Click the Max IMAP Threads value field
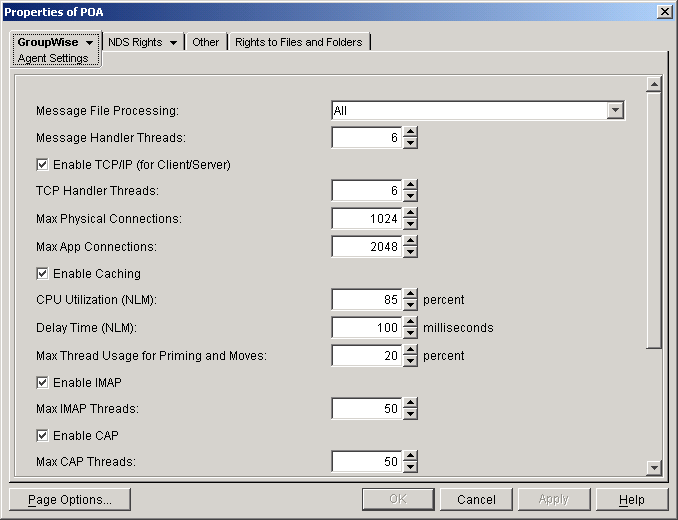The image size is (678, 520). pyautogui.click(x=367, y=408)
